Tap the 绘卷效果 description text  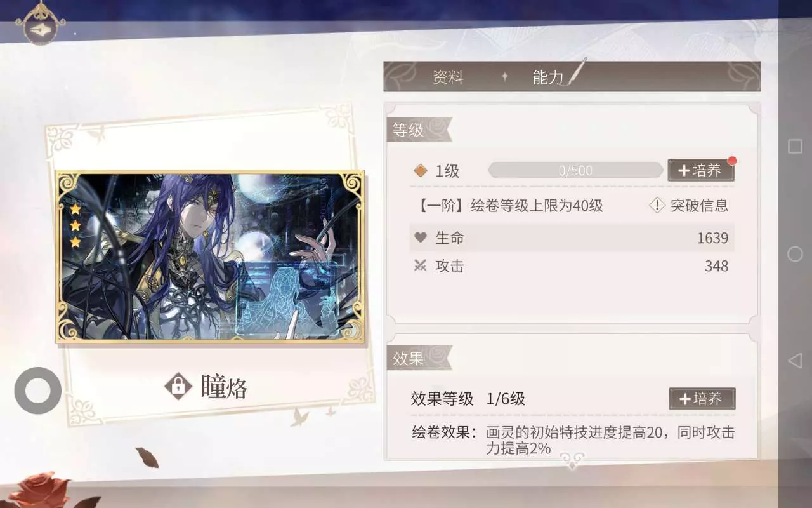(x=573, y=441)
